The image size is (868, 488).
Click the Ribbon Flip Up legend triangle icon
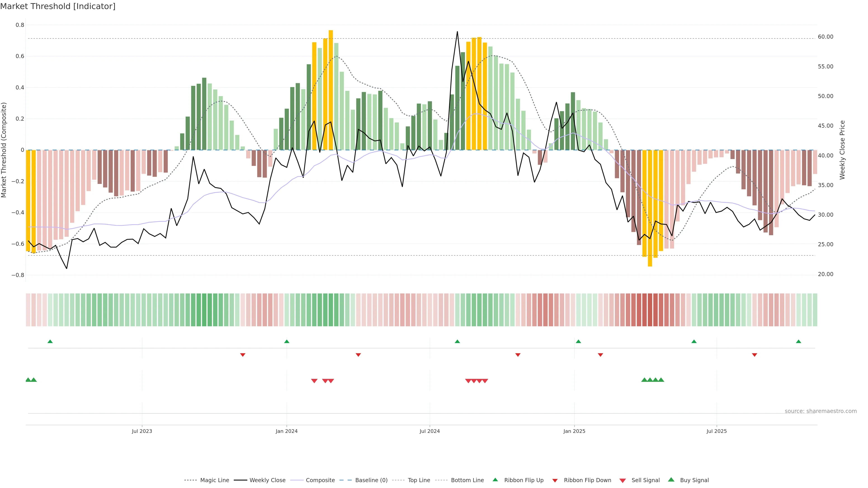click(495, 480)
